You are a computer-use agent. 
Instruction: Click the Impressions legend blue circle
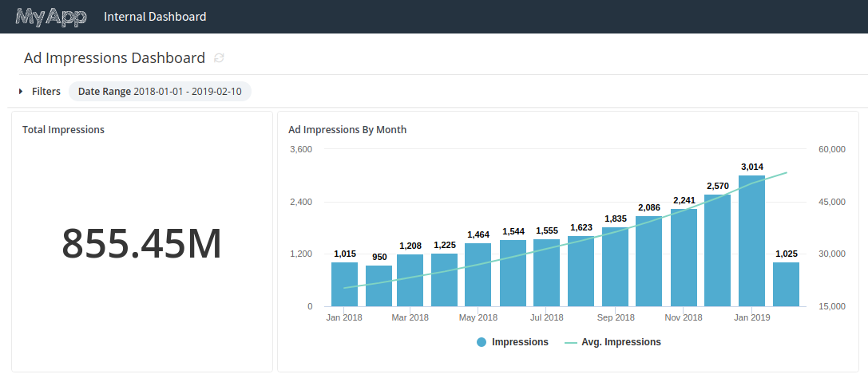point(482,342)
